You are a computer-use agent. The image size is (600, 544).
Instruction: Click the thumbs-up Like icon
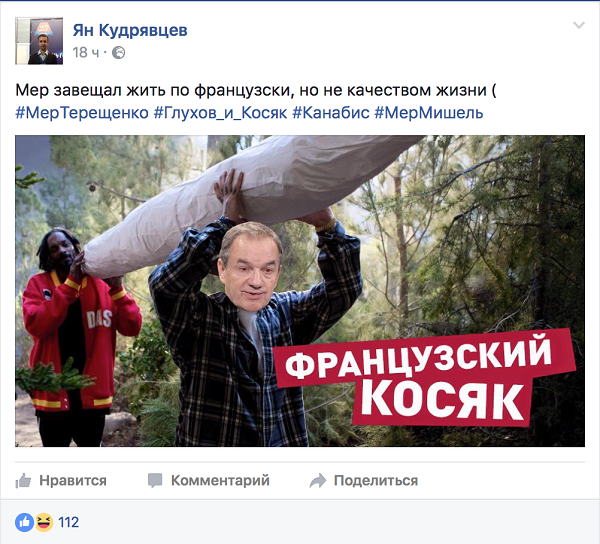[23, 480]
